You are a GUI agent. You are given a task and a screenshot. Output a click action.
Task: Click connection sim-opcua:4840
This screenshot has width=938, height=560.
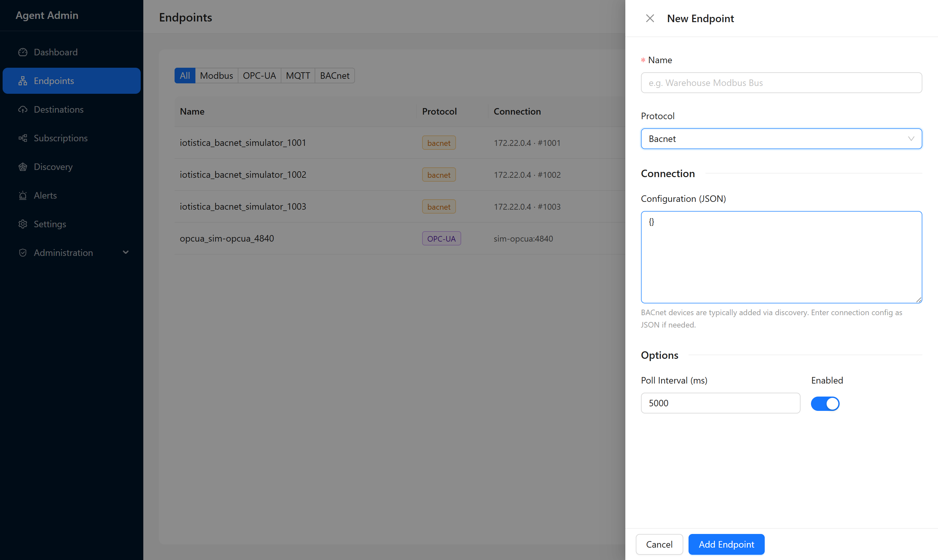[523, 239]
